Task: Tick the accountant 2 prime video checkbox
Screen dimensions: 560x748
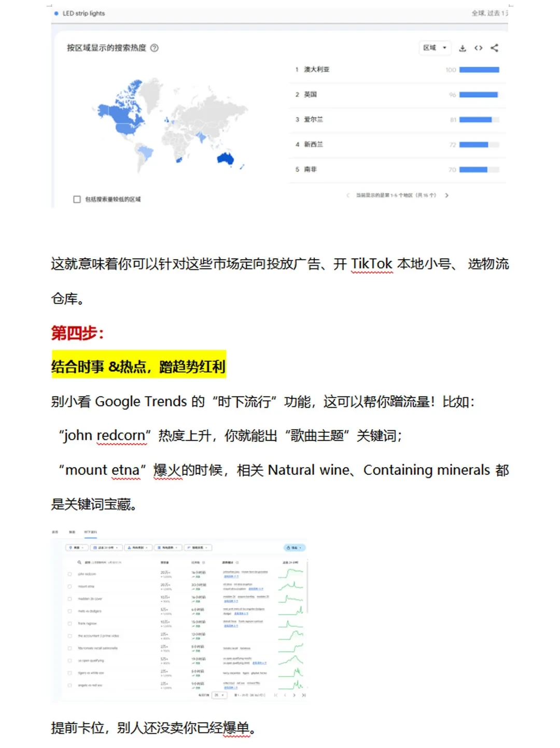Action: click(x=69, y=636)
